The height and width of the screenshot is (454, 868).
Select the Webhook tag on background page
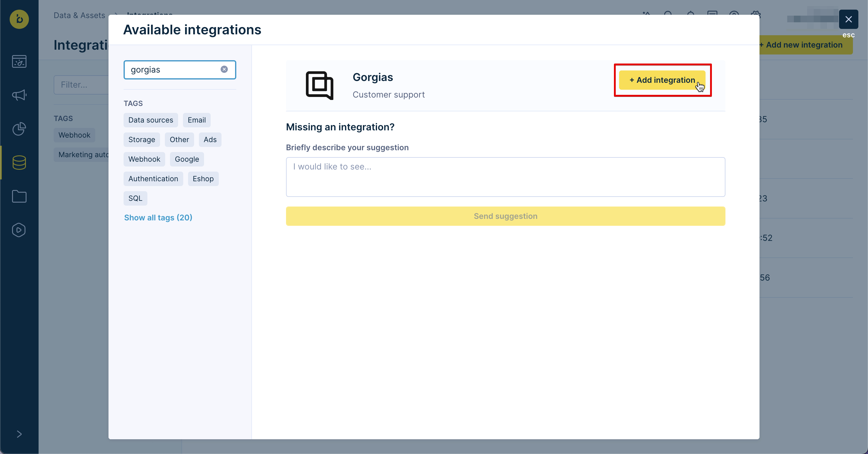tap(74, 135)
